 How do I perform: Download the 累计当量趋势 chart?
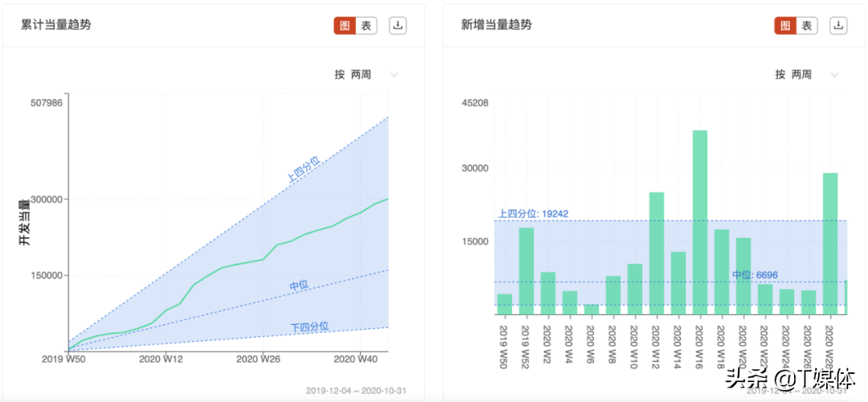tap(398, 26)
